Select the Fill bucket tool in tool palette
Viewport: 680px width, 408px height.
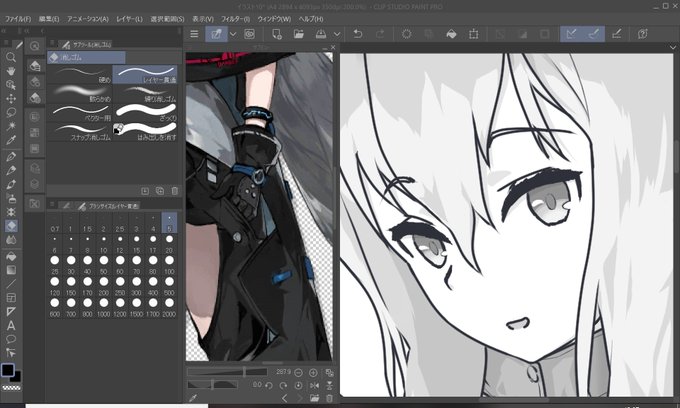[x=11, y=256]
